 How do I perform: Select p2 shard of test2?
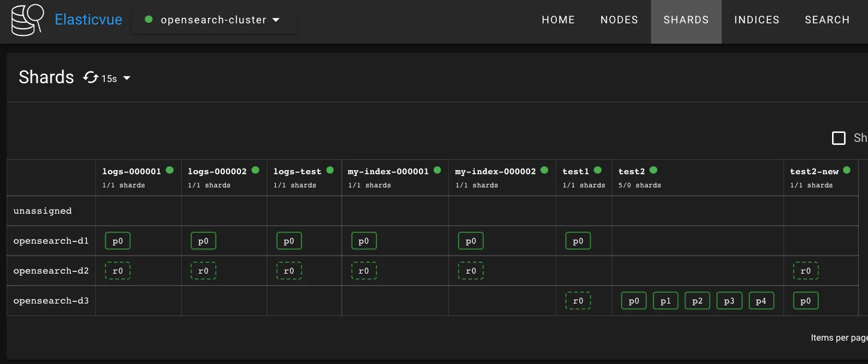click(x=697, y=301)
